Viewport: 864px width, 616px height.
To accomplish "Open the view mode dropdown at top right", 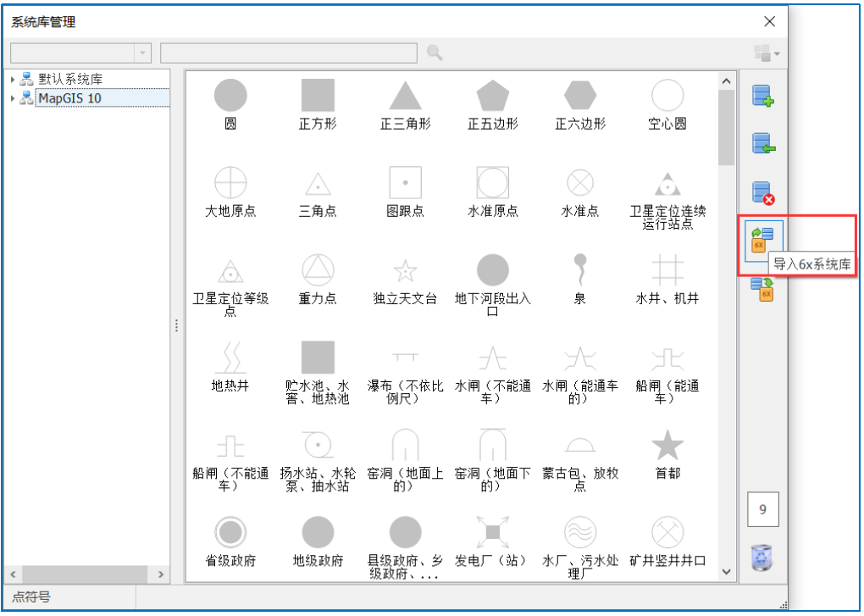I will pyautogui.click(x=767, y=53).
